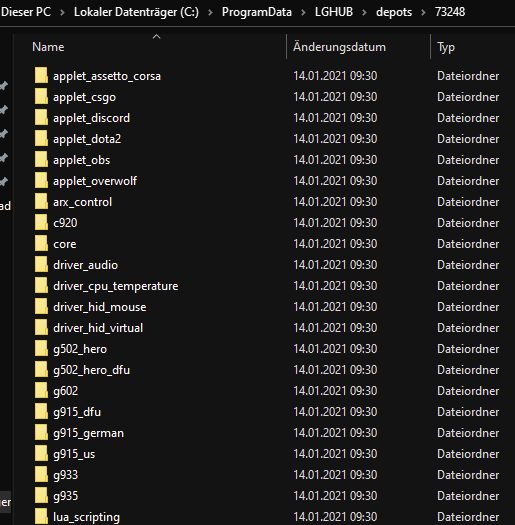Screen dimensions: 515x525
Task: Select the g502_hero folder icon
Action: click(x=41, y=349)
